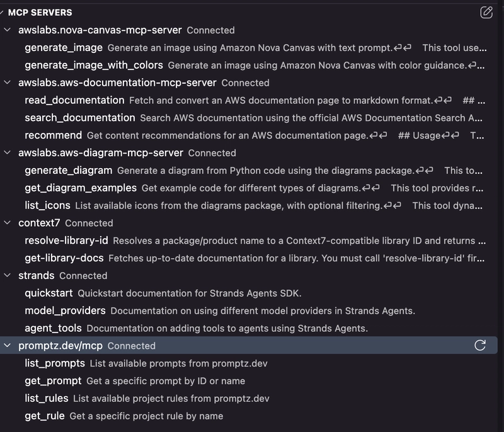Collapse the strands server chevron
504x432 pixels.
[x=7, y=275]
